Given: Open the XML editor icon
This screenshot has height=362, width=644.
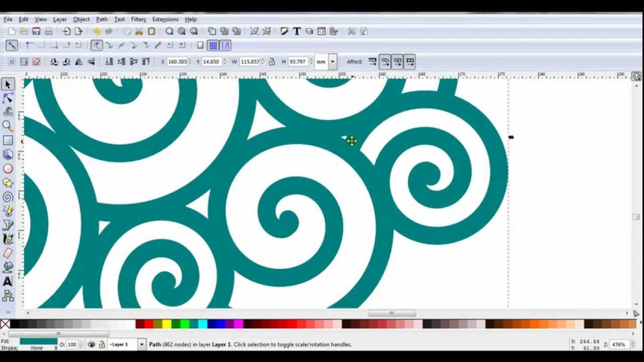Looking at the screenshot, I should [321, 31].
